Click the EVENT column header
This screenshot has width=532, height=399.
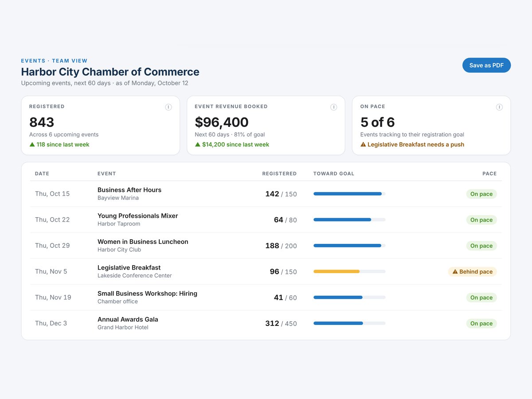(x=107, y=174)
